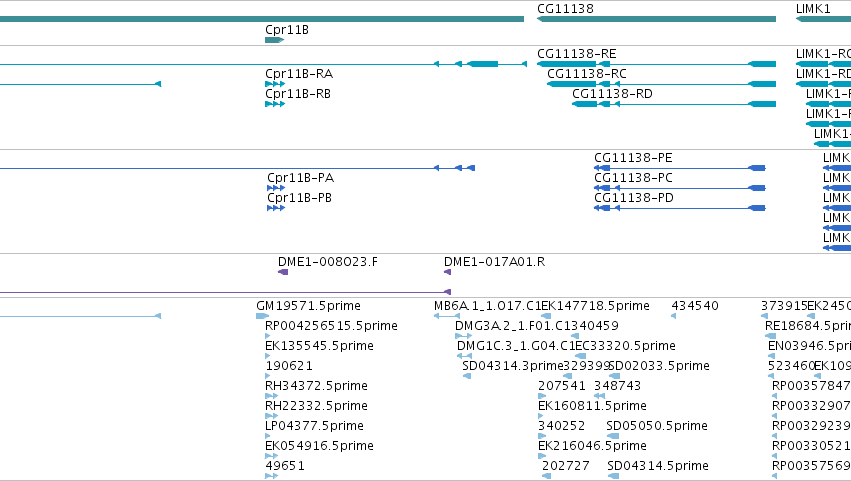Open the Cpr11B-PB coding sequence label
Image resolution: width=851 pixels, height=481 pixels.
299,198
